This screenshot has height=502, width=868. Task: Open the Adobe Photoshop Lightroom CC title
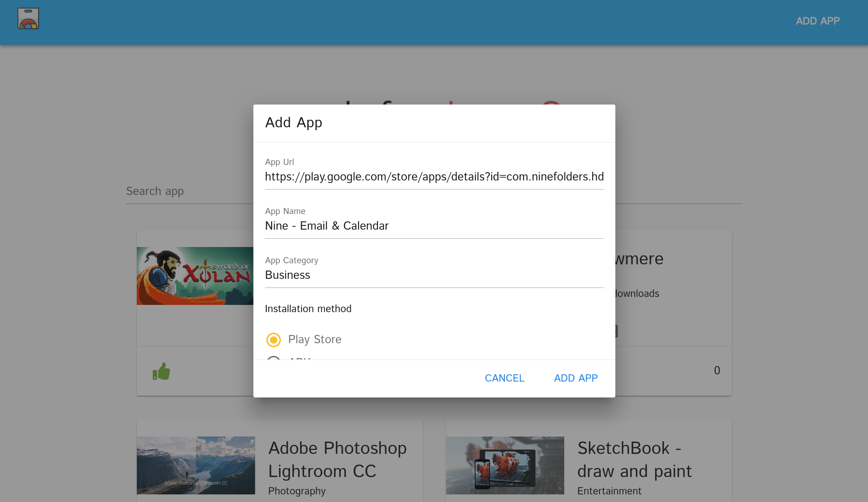point(337,459)
